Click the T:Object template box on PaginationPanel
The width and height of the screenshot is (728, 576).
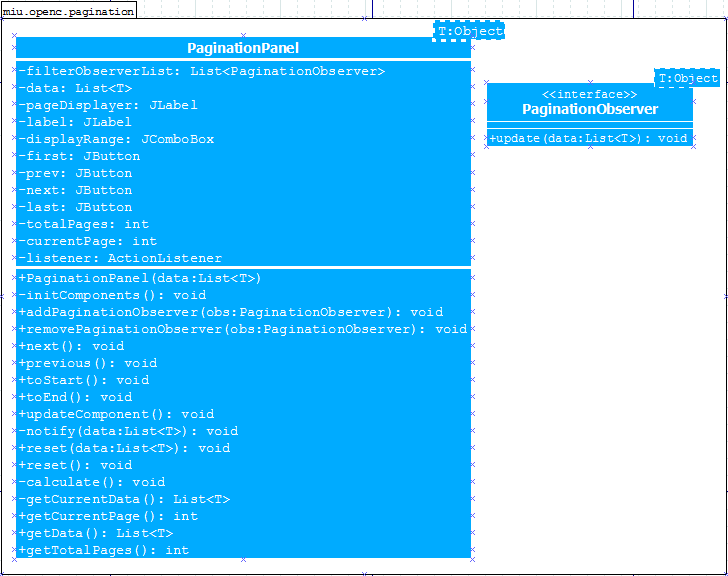click(x=468, y=31)
